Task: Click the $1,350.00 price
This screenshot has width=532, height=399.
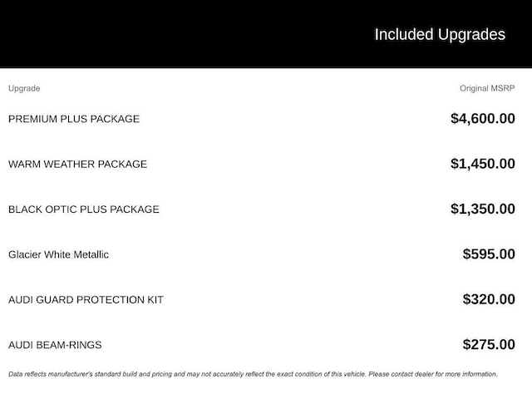Action: point(483,209)
